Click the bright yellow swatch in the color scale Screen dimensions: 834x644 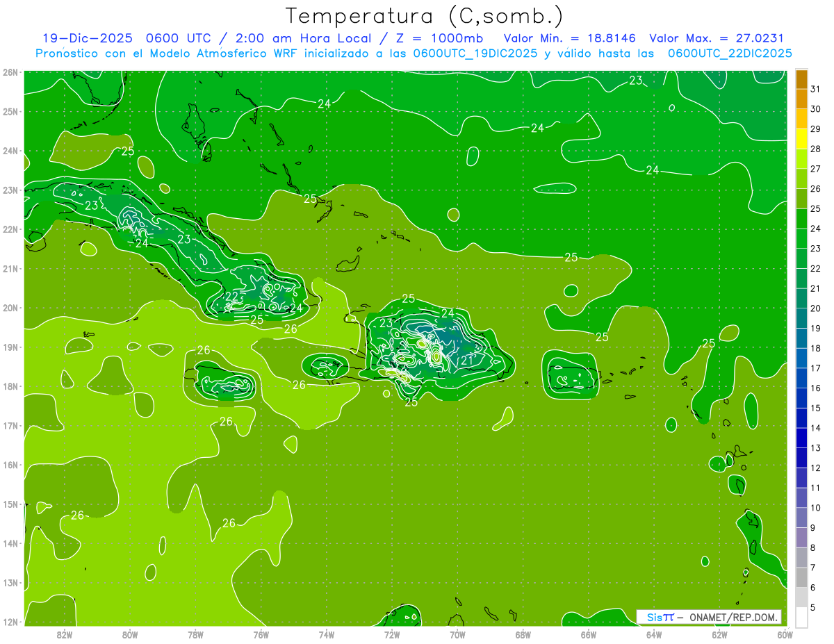coord(801,140)
